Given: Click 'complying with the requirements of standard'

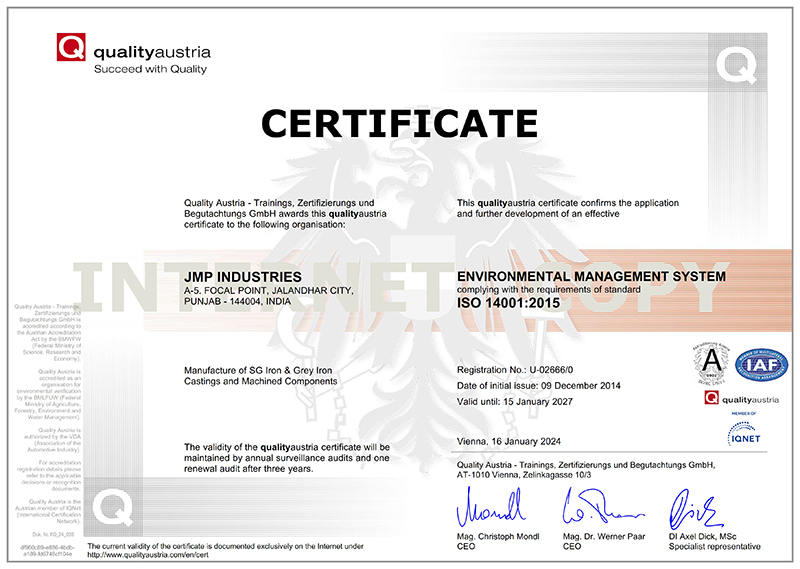Looking at the screenshot, I should click(x=548, y=289).
